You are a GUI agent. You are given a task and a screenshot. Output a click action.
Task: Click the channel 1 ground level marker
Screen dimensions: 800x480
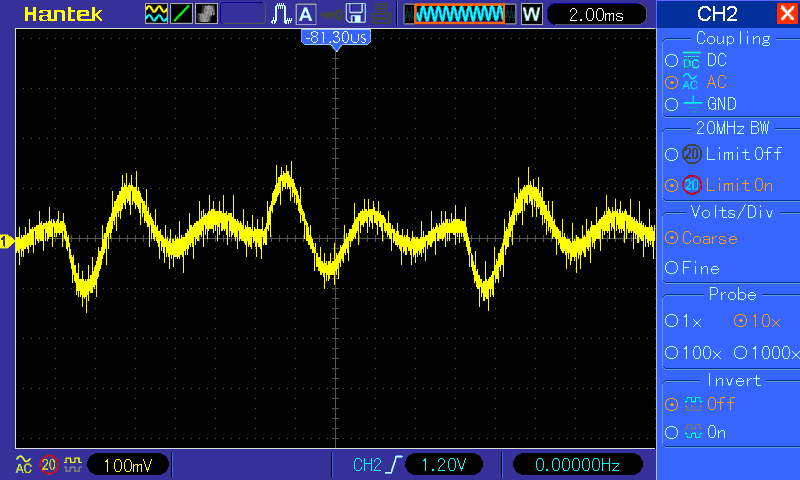[7, 241]
